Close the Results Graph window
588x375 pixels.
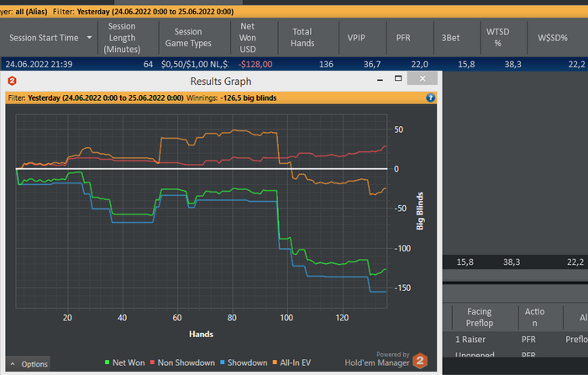tap(423, 78)
